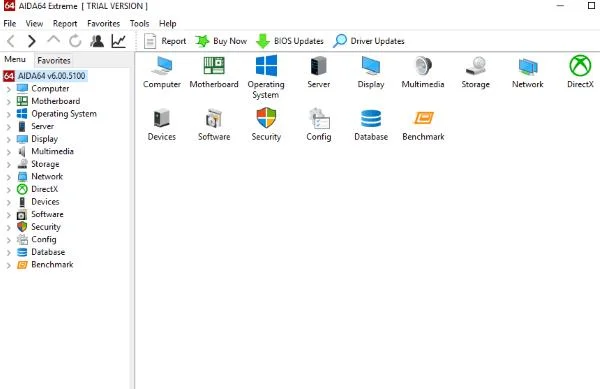The image size is (600, 389).
Task: Expand the Server tree node
Action: tap(8, 127)
